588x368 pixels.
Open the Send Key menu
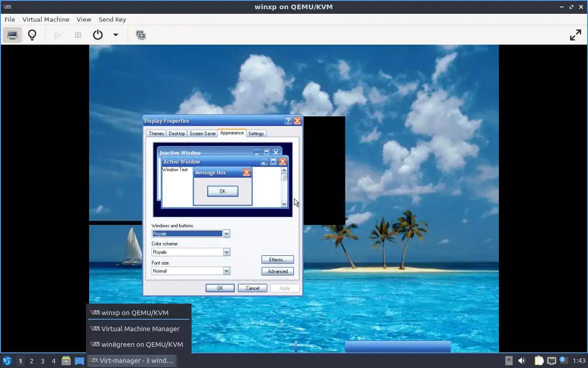[112, 19]
